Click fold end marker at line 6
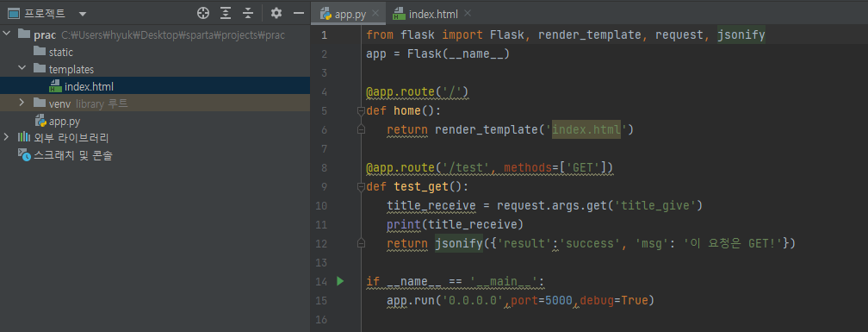This screenshot has width=868, height=332. [361, 129]
